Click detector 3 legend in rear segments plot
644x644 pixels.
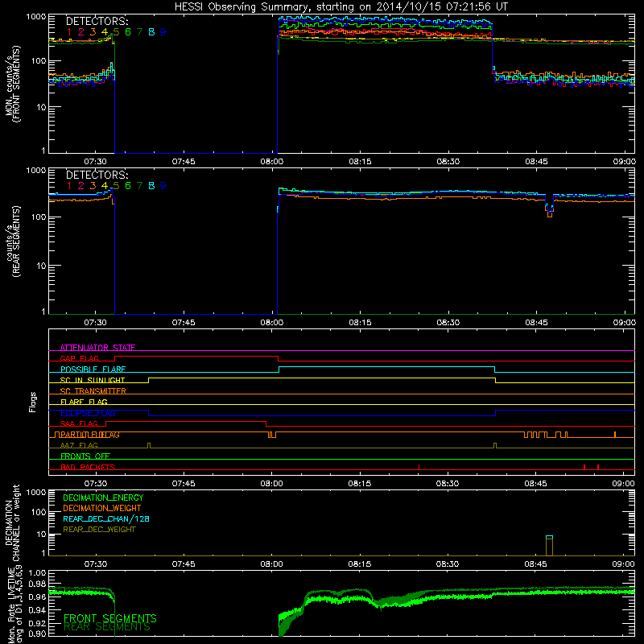pos(93,186)
